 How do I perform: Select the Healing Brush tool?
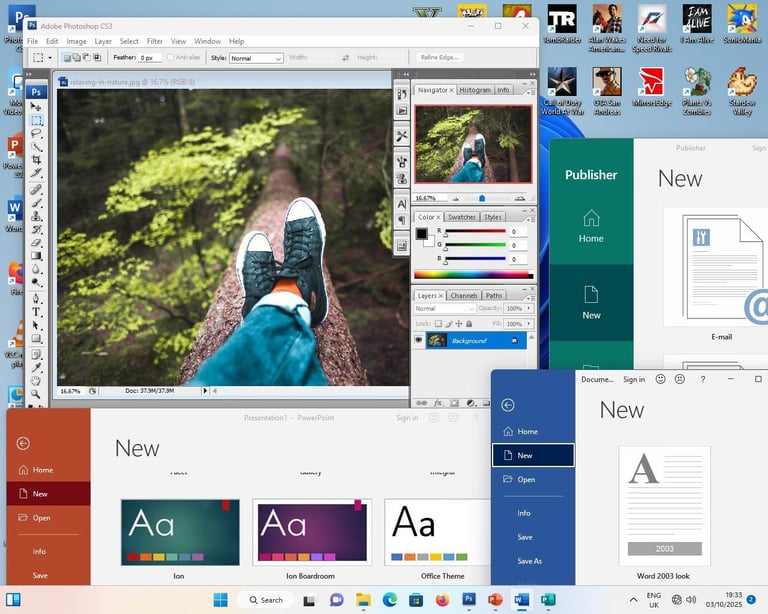click(x=36, y=189)
